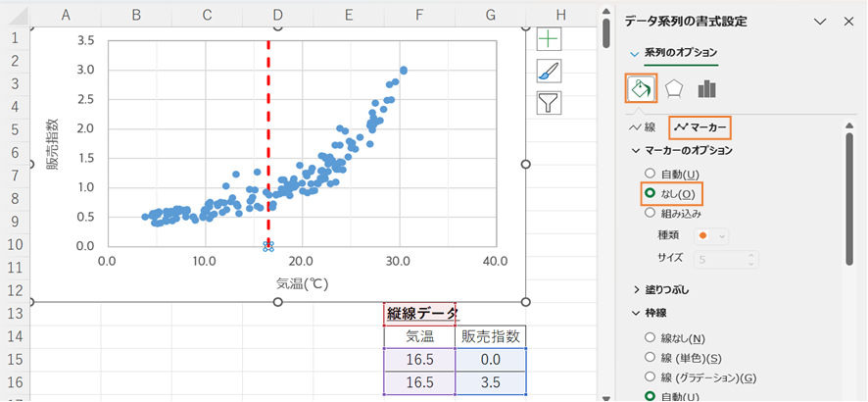Click the marker サイズ field

726,259
